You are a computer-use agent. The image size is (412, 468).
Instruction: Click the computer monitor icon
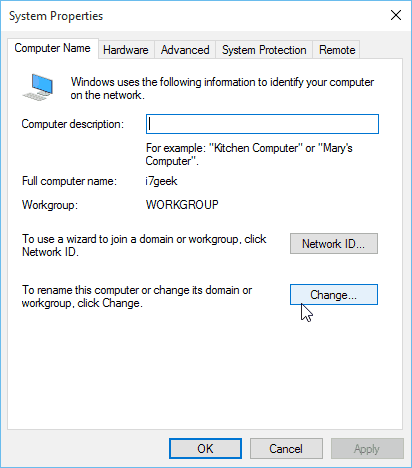coord(38,87)
